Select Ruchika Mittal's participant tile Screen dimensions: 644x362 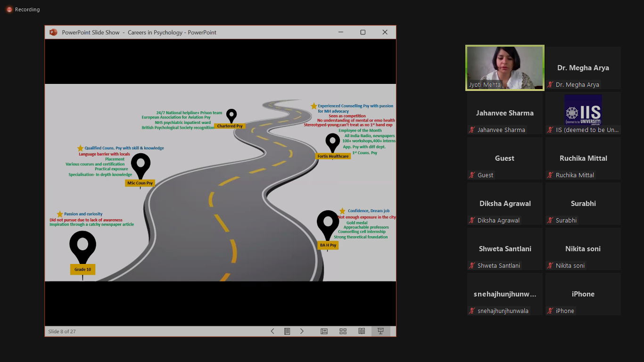(583, 158)
